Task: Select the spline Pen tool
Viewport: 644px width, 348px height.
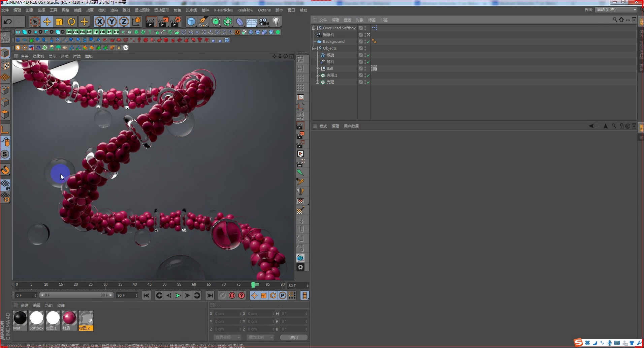Action: (203, 22)
